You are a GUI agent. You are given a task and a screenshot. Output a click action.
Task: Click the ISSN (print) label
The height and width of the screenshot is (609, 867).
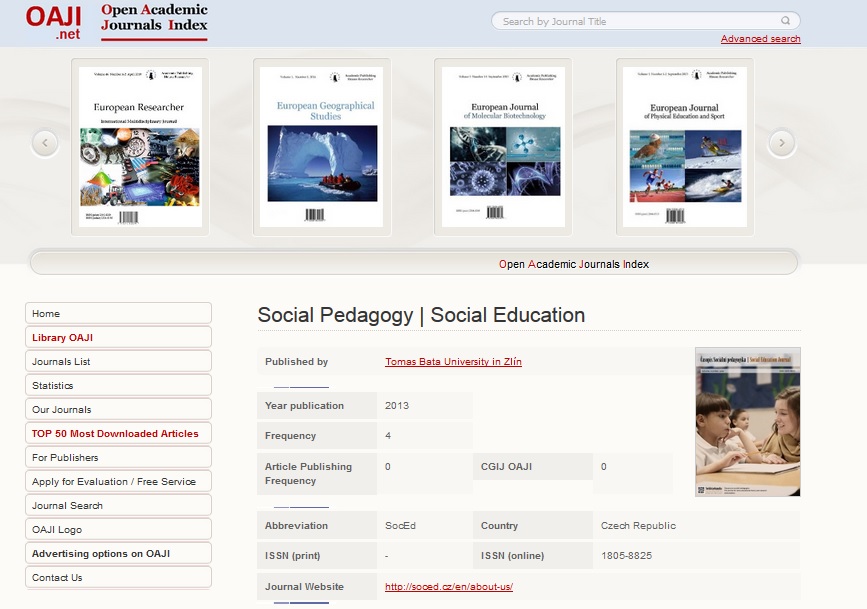point(293,555)
